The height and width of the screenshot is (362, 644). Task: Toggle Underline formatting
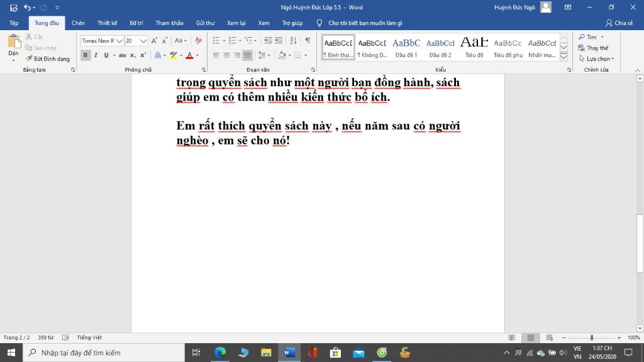click(106, 55)
